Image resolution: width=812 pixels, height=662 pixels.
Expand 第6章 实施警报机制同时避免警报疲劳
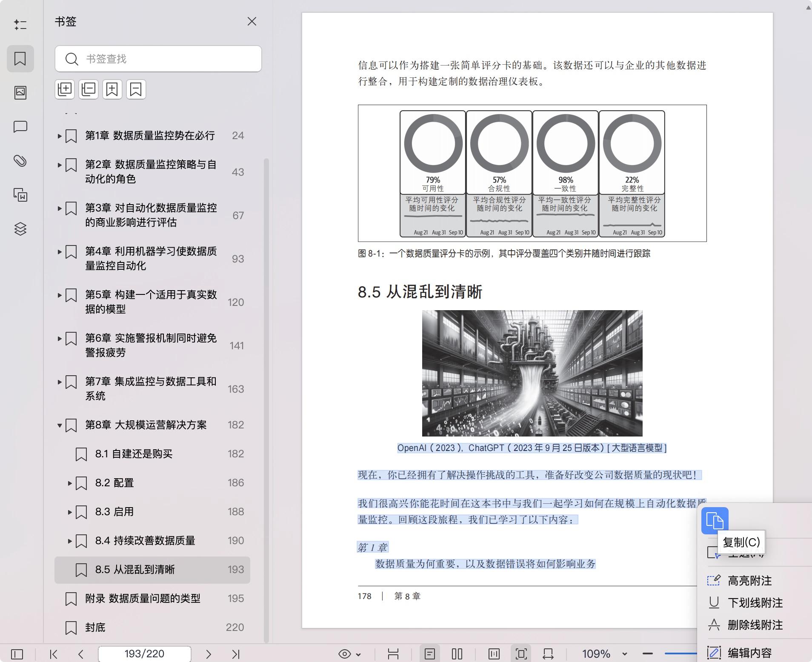click(60, 338)
